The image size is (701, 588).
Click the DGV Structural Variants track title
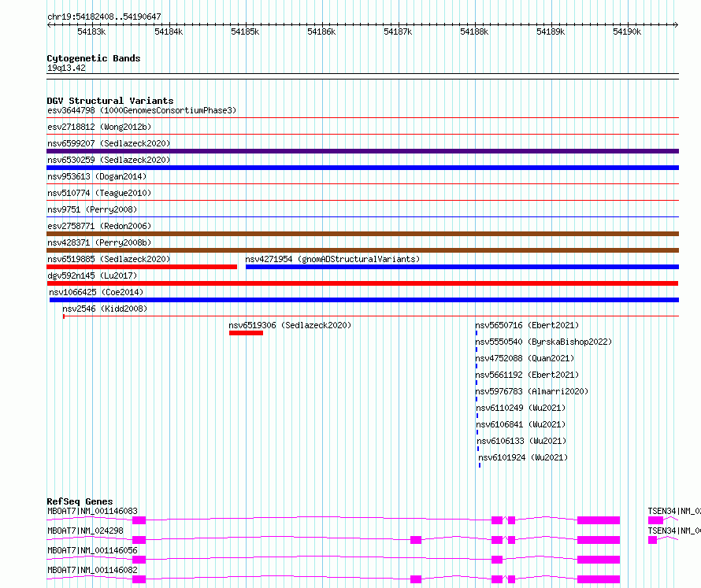pos(110,101)
